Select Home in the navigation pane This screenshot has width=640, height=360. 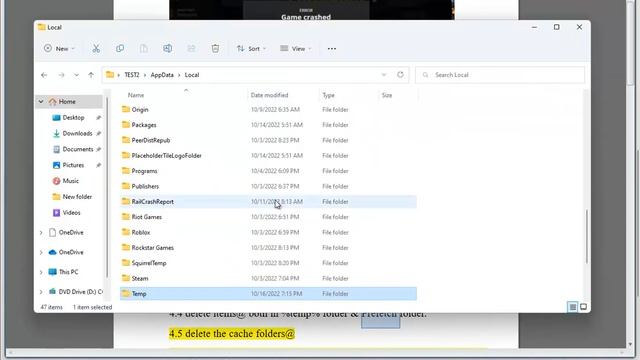(x=69, y=102)
